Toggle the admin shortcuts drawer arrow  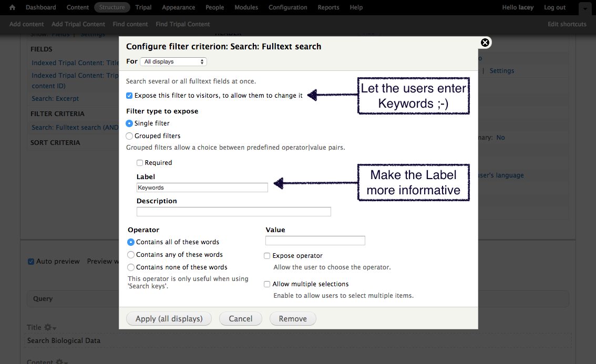point(584,8)
